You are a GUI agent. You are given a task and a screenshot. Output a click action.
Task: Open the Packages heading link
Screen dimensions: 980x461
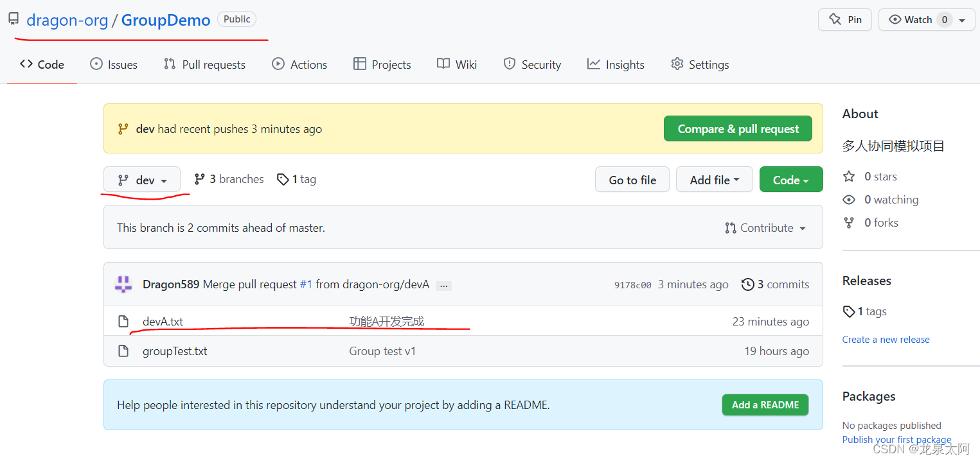pos(869,396)
